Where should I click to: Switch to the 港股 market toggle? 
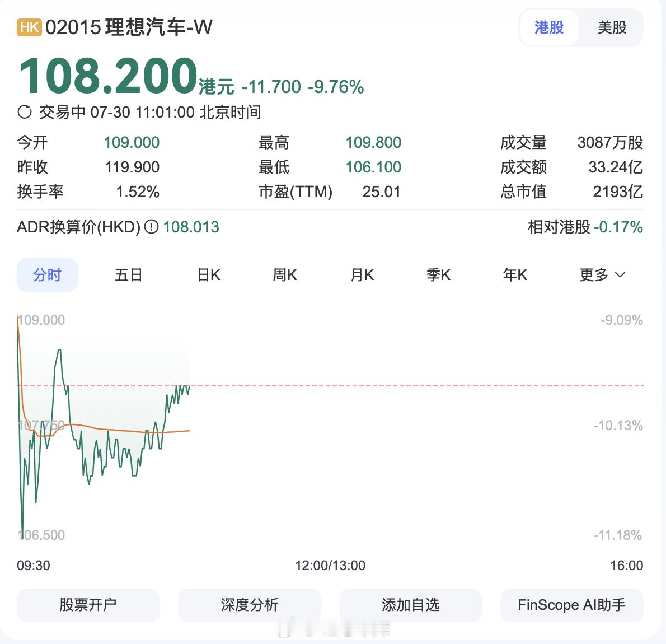coord(549,27)
